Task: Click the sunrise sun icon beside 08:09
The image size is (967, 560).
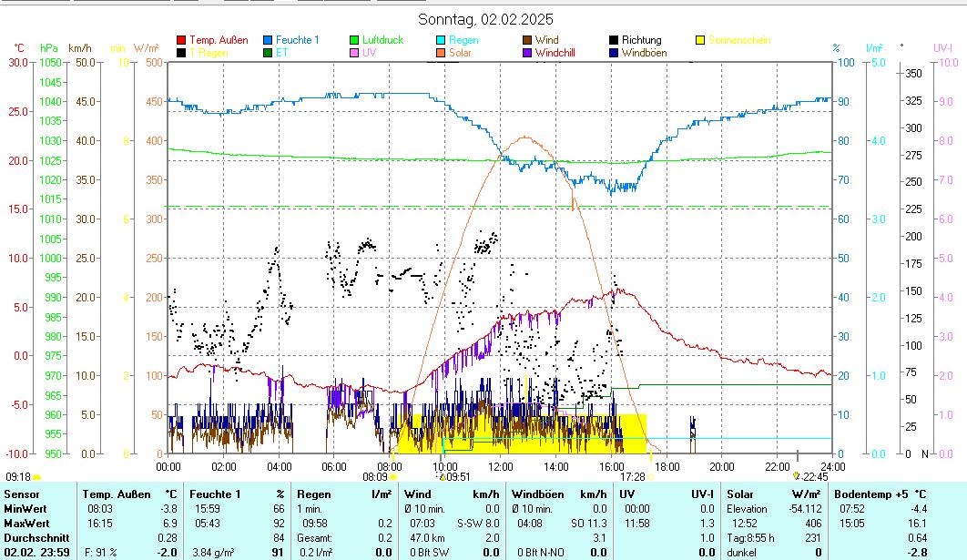Action: tap(393, 477)
